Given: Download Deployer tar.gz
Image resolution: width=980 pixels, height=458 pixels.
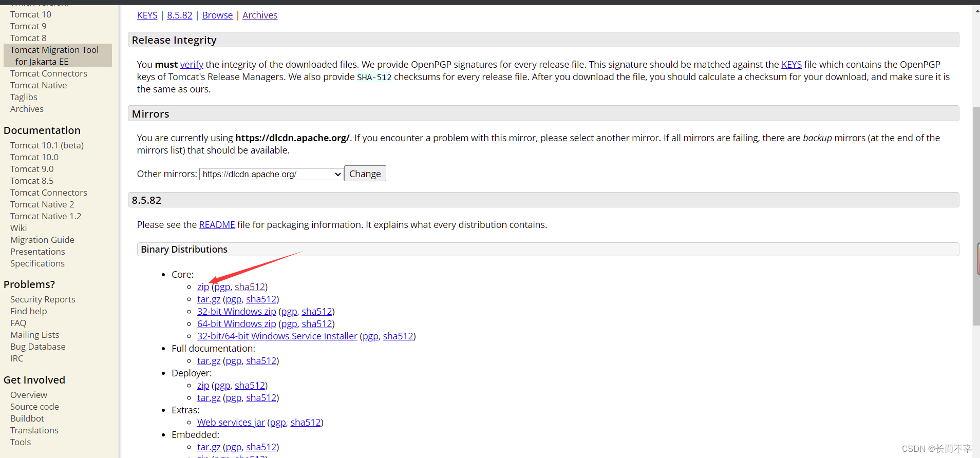Looking at the screenshot, I should pos(209,398).
